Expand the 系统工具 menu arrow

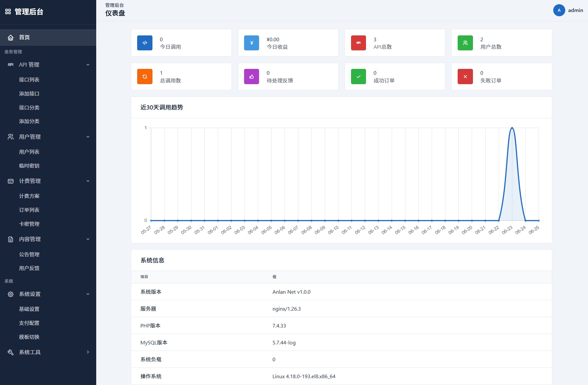point(88,352)
